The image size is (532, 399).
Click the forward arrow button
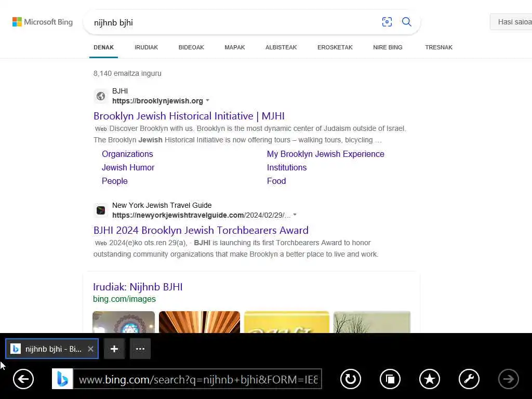coord(508,379)
